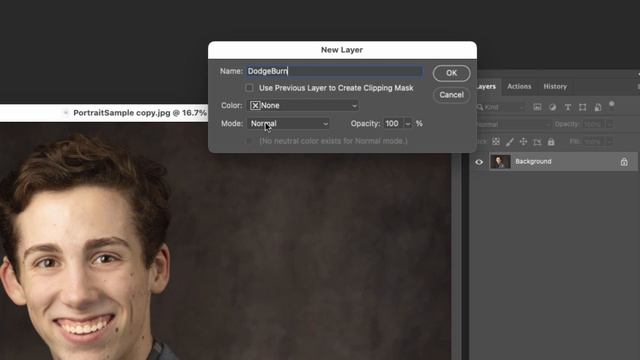Click the Background layer lock icon
The image size is (640, 360).
[624, 162]
